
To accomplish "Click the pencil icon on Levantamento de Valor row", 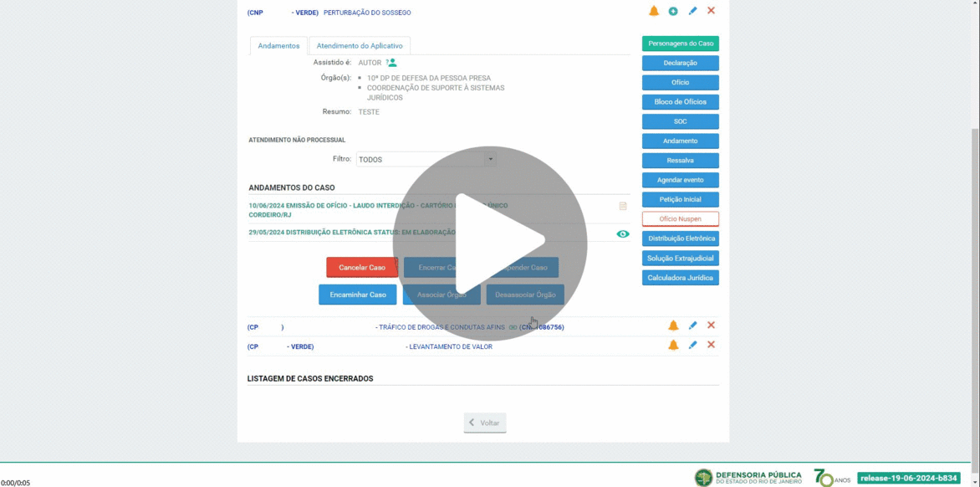I will click(692, 345).
